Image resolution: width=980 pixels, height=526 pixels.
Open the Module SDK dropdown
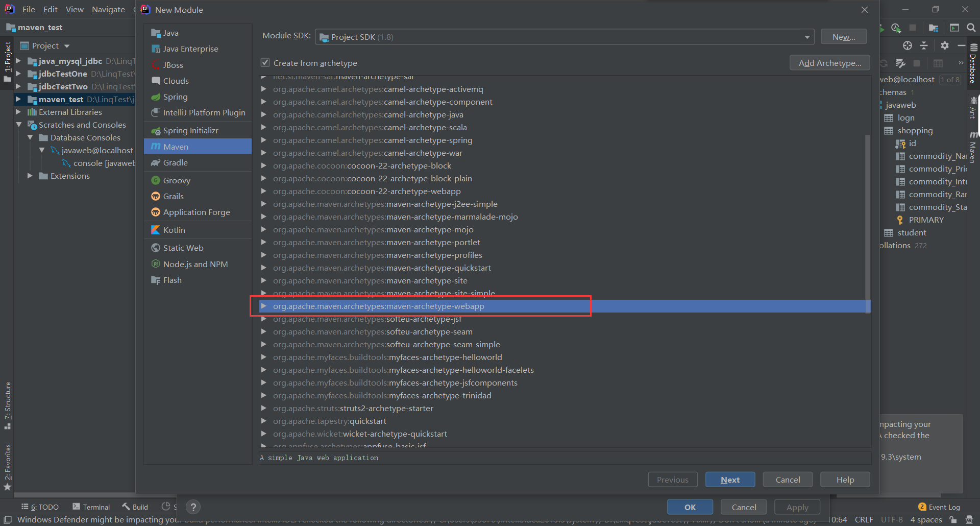pos(565,37)
